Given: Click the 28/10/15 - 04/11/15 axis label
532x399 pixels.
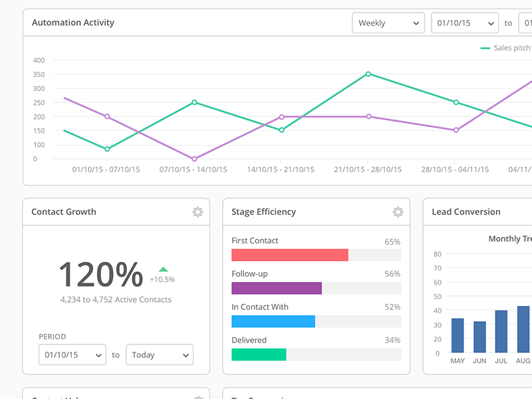Looking at the screenshot, I should pyautogui.click(x=455, y=170).
